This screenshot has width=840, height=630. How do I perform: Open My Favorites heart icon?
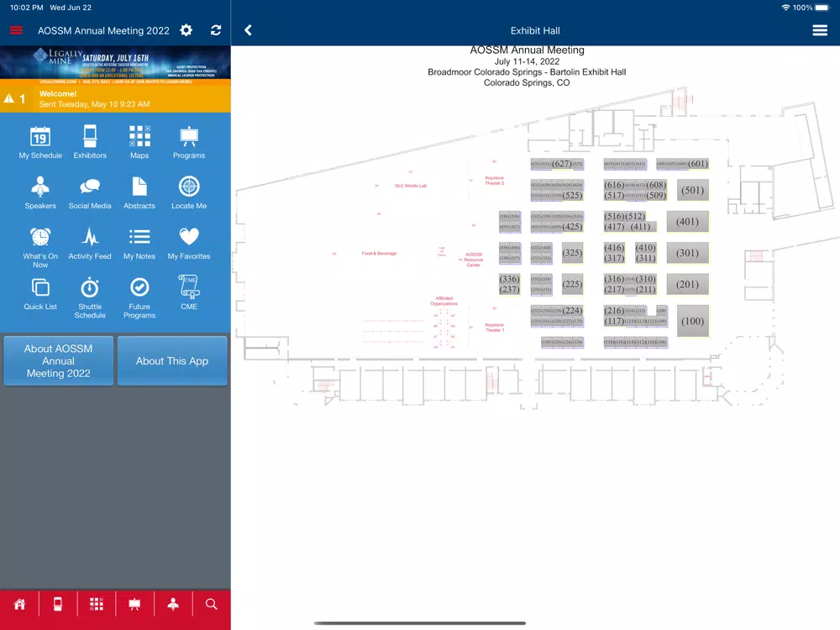point(189,237)
